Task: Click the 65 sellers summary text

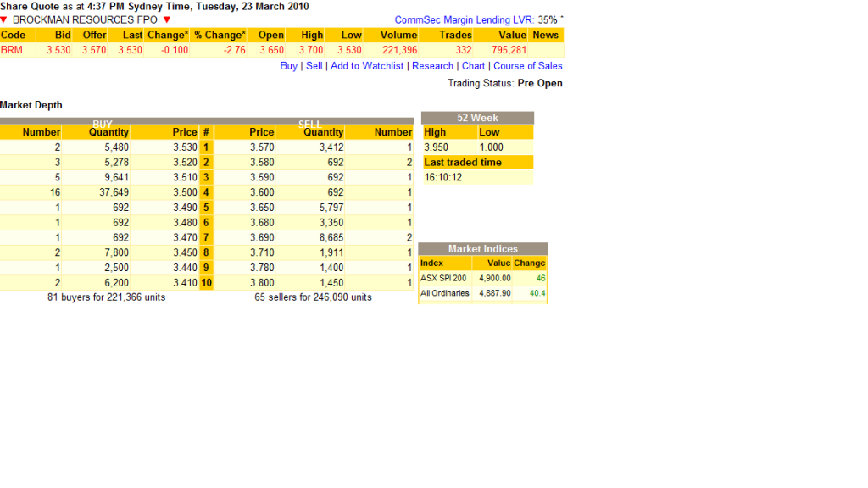Action: [x=314, y=297]
